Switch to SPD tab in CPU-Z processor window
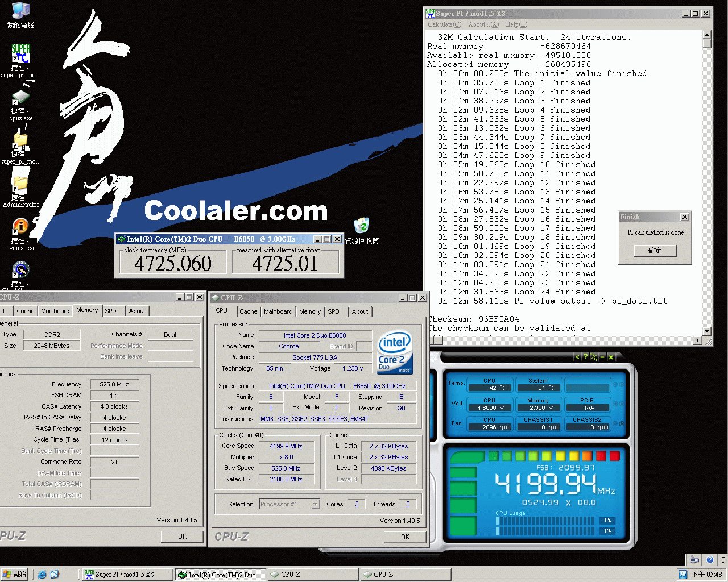728x582 pixels. (334, 311)
